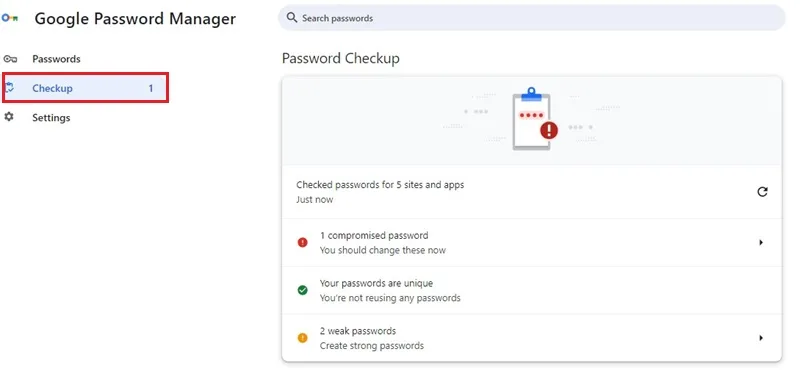The height and width of the screenshot is (382, 800).
Task: Open the 1 compromised password details
Action: click(x=532, y=243)
